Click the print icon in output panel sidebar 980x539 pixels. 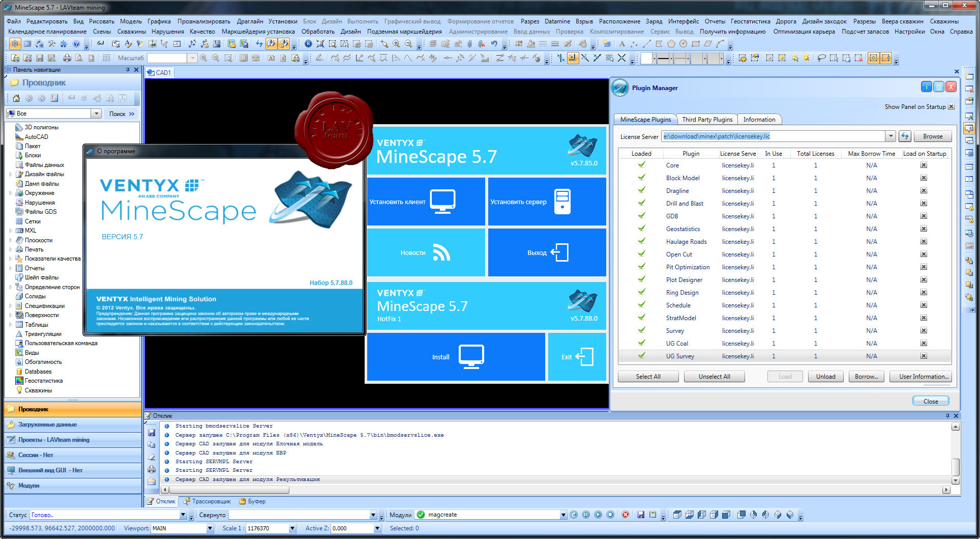pos(152,469)
